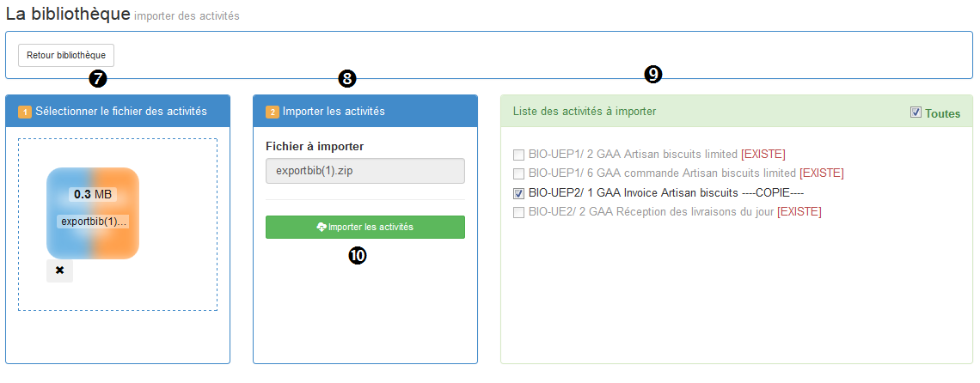Click the green Importer les activités button
Screen dimensions: 980x383
click(x=365, y=228)
